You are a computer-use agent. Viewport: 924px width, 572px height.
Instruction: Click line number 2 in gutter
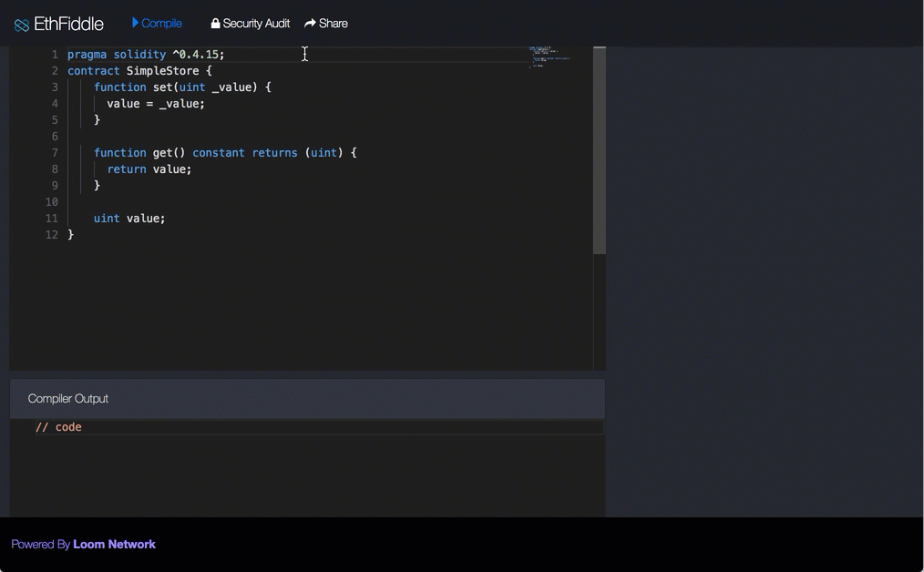click(x=55, y=71)
